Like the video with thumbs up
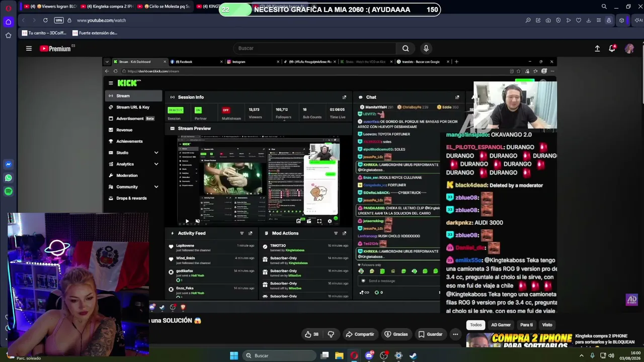 312,334
